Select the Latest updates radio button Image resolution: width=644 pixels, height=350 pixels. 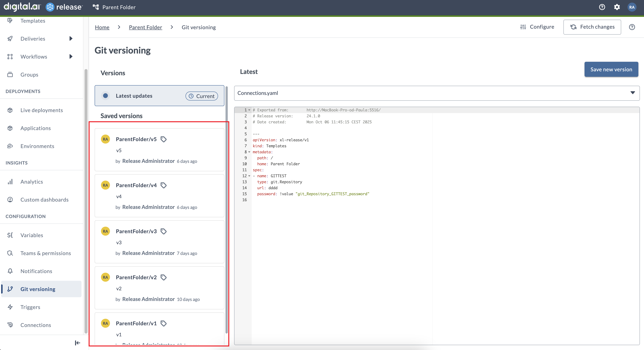(105, 96)
